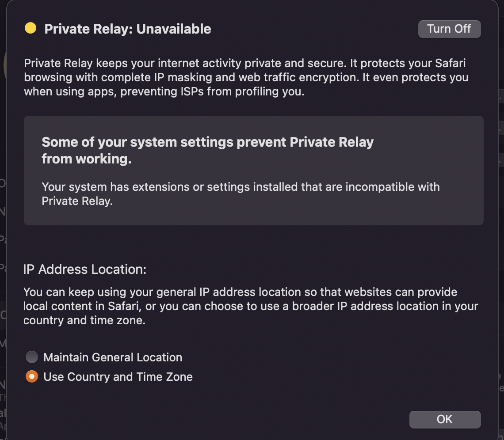Image resolution: width=504 pixels, height=440 pixels.
Task: Click the yellow Private Relay status indicator
Action: [x=31, y=29]
